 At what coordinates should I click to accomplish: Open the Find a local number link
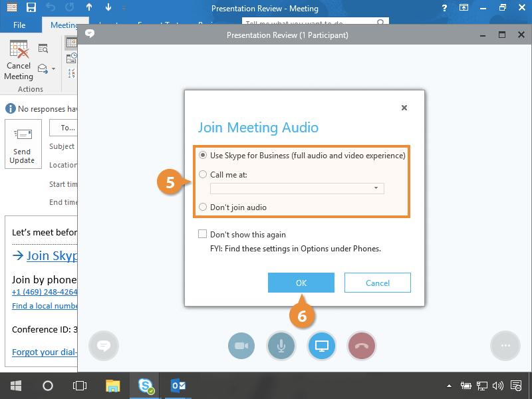click(x=45, y=306)
